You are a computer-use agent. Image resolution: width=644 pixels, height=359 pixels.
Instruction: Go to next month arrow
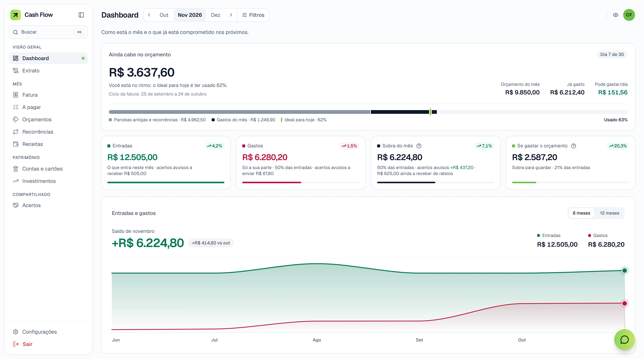[231, 15]
